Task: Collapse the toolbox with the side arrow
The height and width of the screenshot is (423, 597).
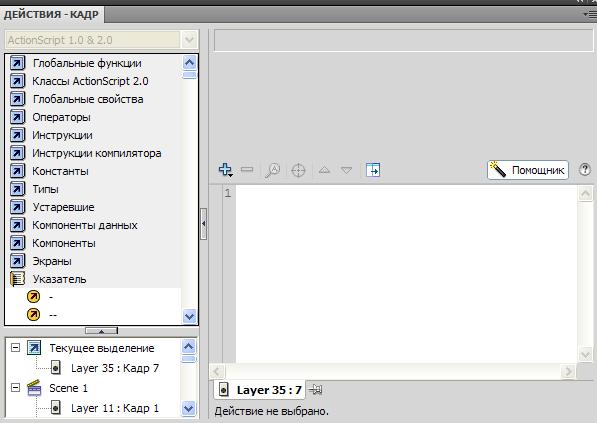Action: point(204,223)
